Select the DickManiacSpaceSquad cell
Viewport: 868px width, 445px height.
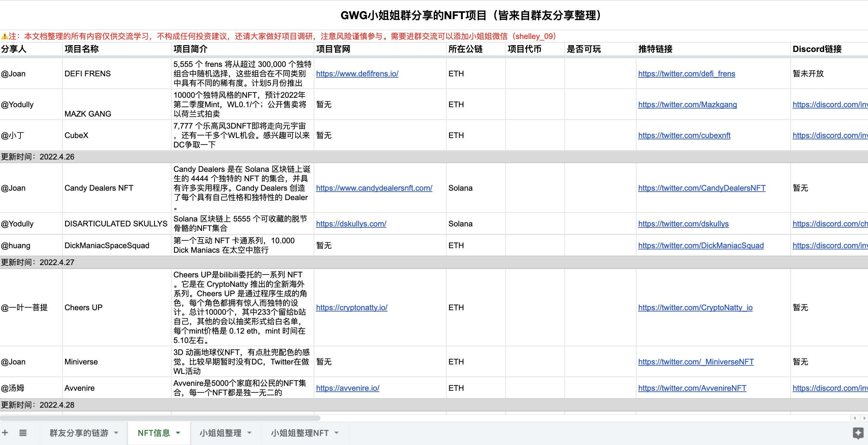click(117, 246)
